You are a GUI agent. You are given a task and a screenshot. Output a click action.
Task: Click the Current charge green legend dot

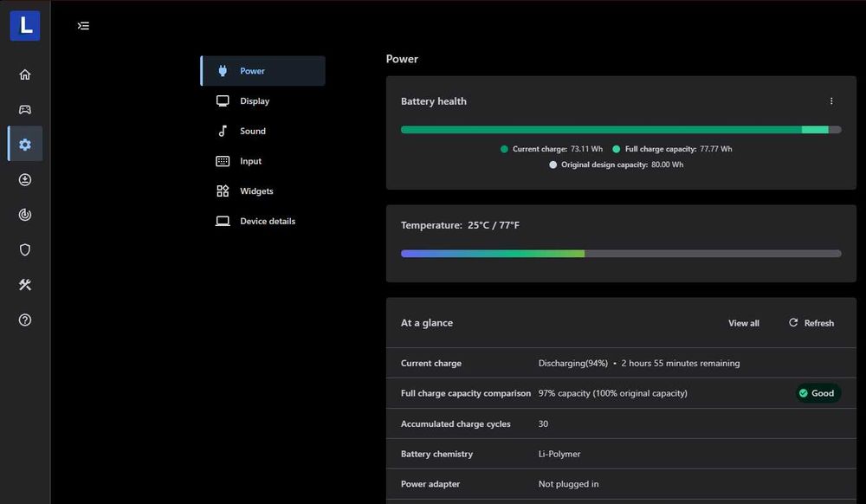coord(504,149)
